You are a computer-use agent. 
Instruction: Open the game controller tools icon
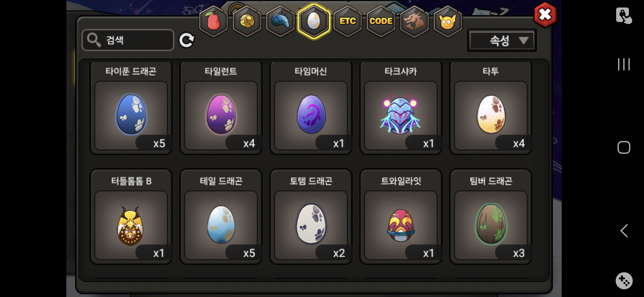click(624, 280)
